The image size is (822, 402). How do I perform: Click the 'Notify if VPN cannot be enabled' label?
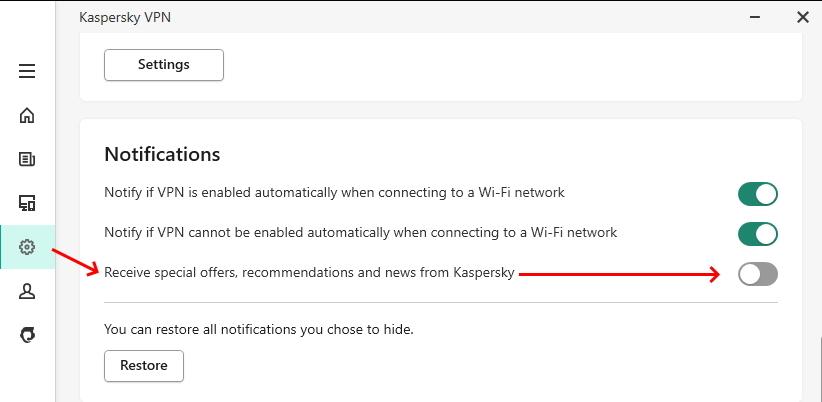(x=360, y=232)
